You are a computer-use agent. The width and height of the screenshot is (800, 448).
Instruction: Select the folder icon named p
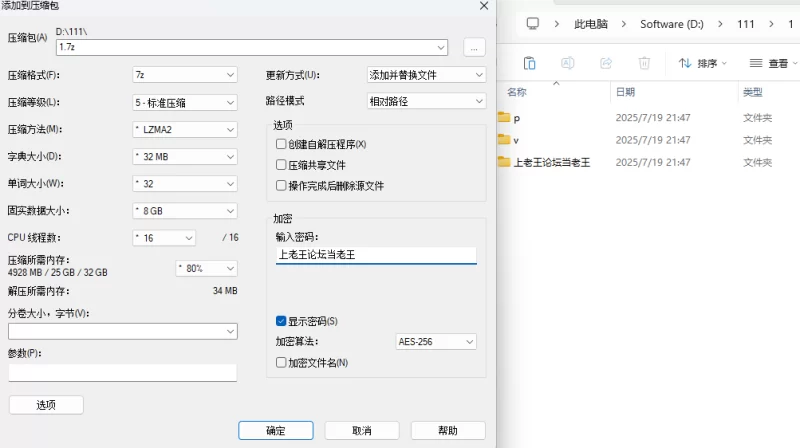[x=504, y=117]
